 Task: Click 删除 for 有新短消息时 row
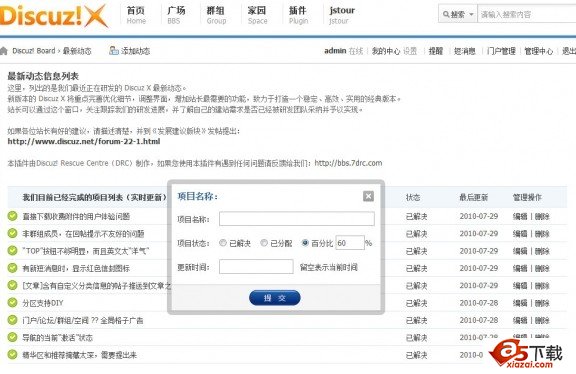pos(542,268)
